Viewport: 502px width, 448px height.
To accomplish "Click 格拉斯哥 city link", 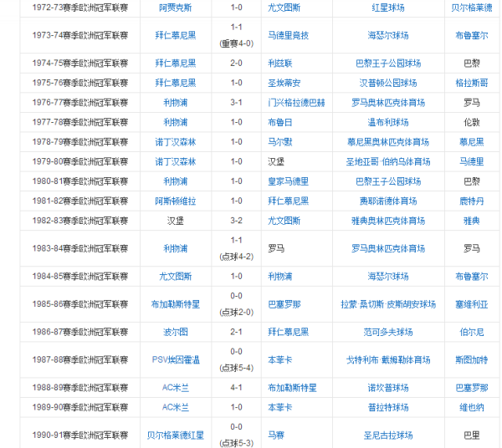I will tap(472, 83).
